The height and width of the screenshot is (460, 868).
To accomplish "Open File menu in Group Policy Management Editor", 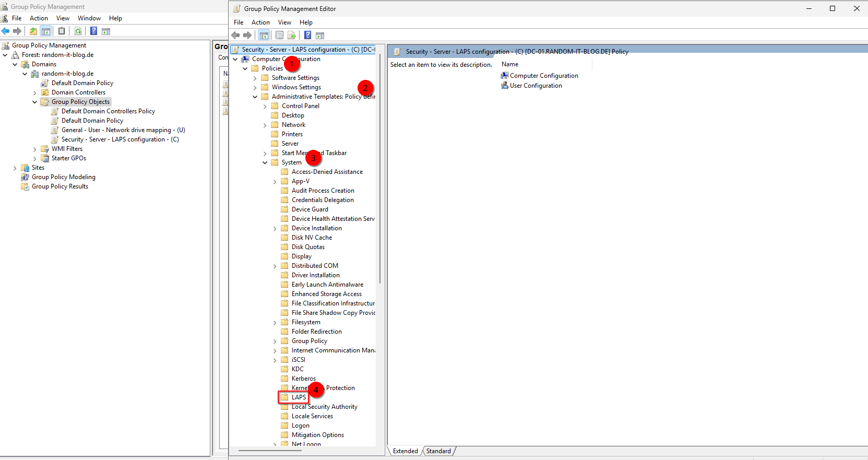I will pos(239,22).
